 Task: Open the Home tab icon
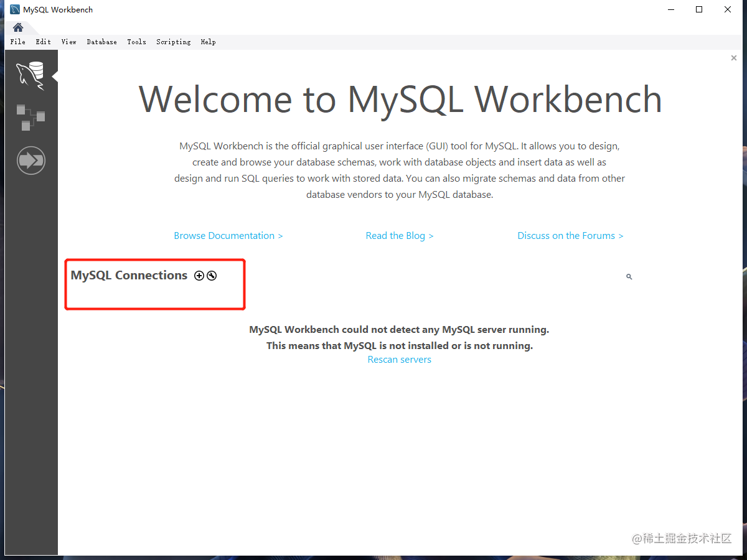point(18,27)
